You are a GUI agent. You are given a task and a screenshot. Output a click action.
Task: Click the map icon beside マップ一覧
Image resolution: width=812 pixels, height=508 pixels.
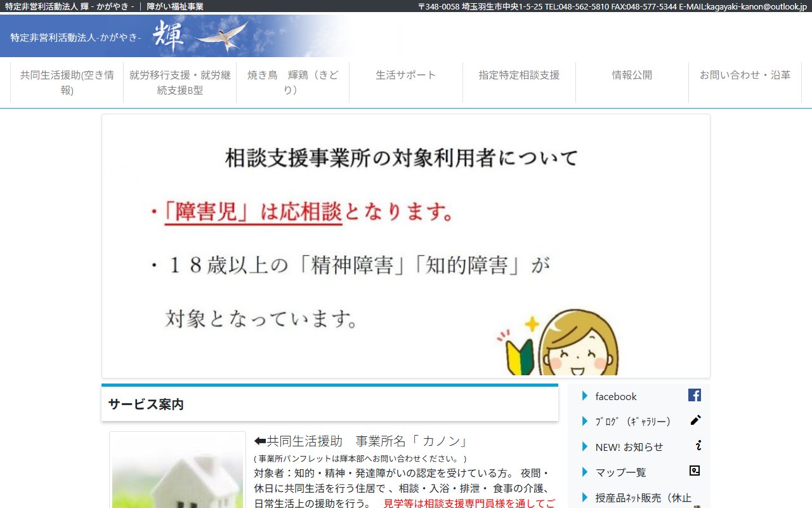695,471
